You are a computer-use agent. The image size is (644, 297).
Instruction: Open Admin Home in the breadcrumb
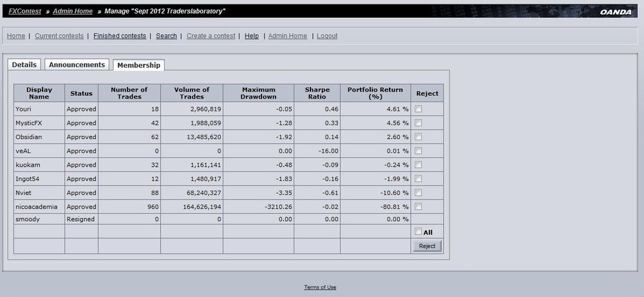click(73, 11)
